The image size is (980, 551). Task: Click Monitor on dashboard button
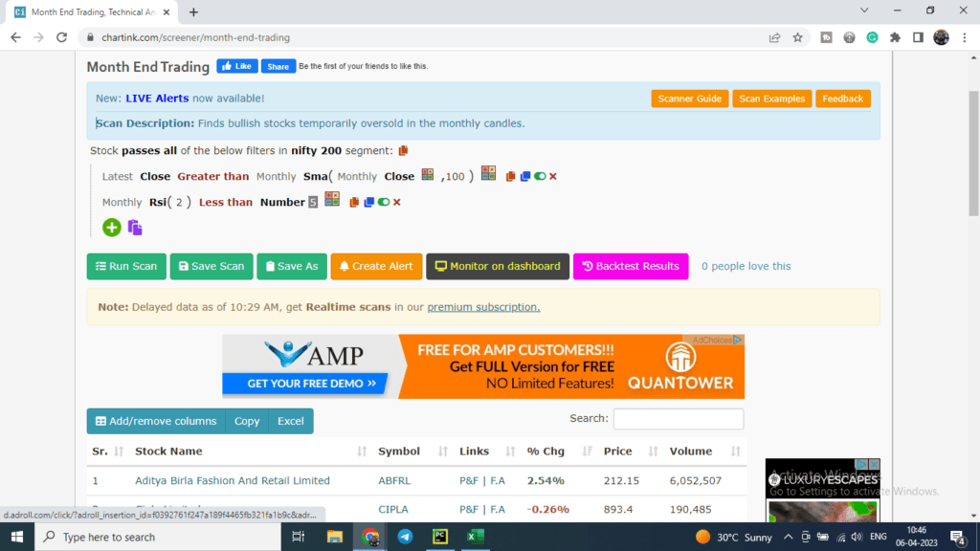pyautogui.click(x=498, y=266)
